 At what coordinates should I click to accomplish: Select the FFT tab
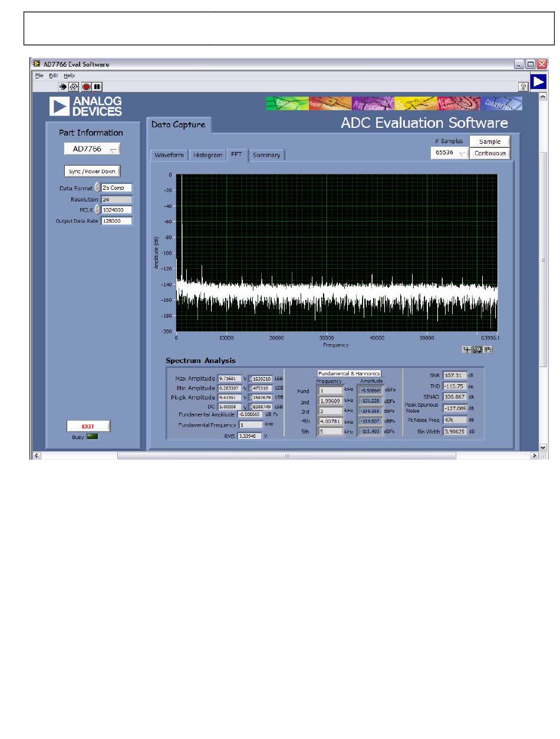tap(237, 154)
